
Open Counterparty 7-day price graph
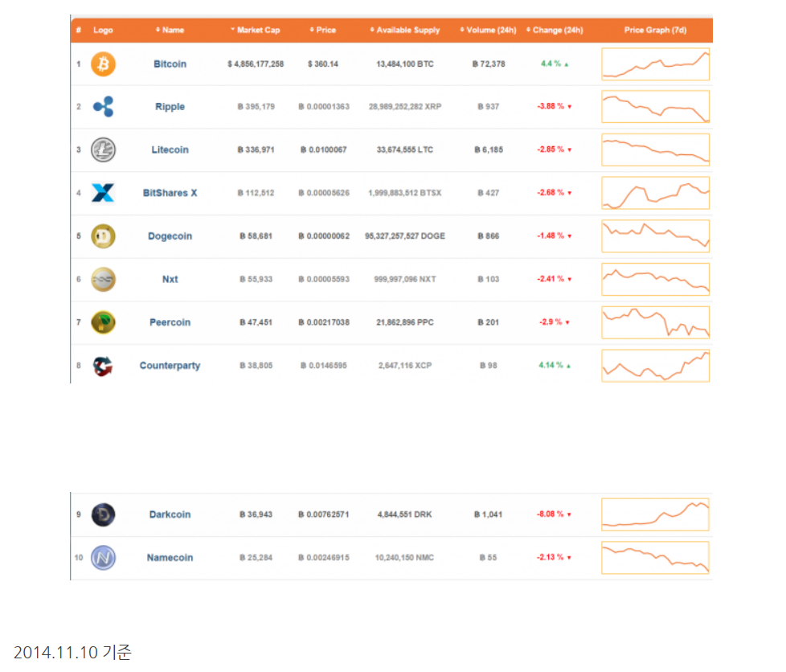coord(655,366)
